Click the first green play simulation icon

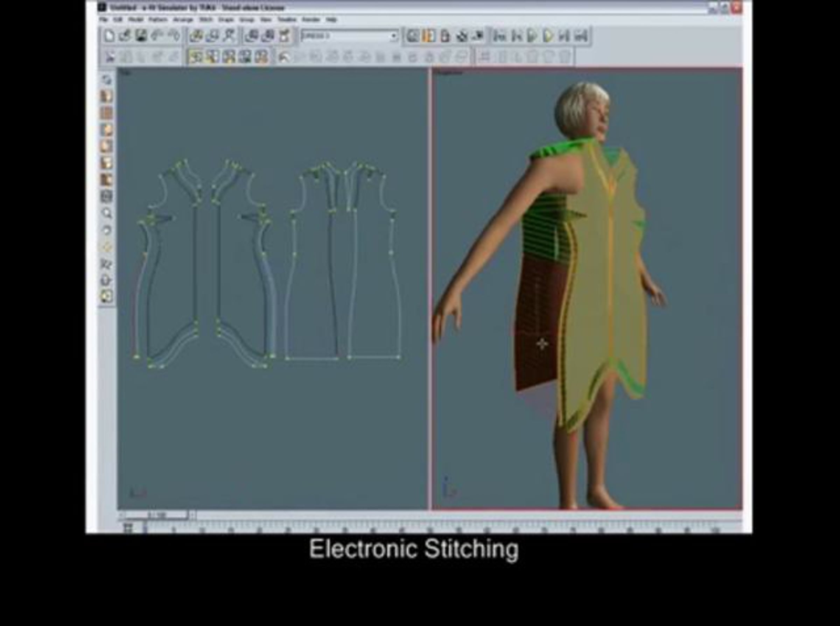click(x=532, y=36)
